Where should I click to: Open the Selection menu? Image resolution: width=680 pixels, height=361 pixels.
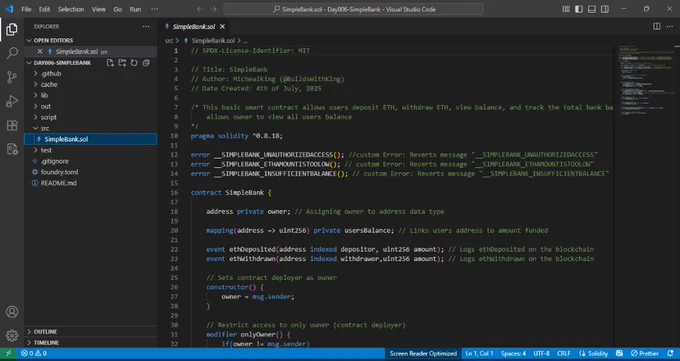[x=71, y=9]
